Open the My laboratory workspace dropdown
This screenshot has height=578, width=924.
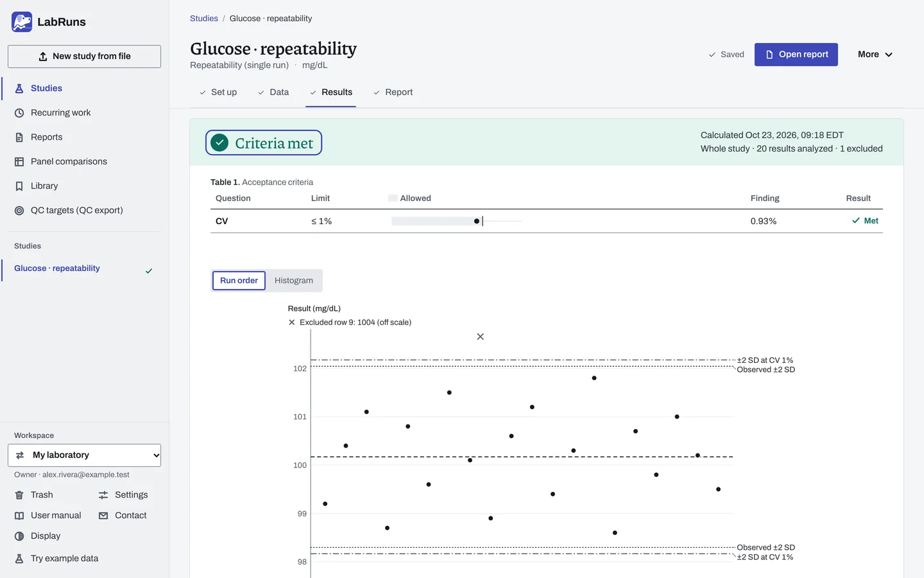click(84, 455)
